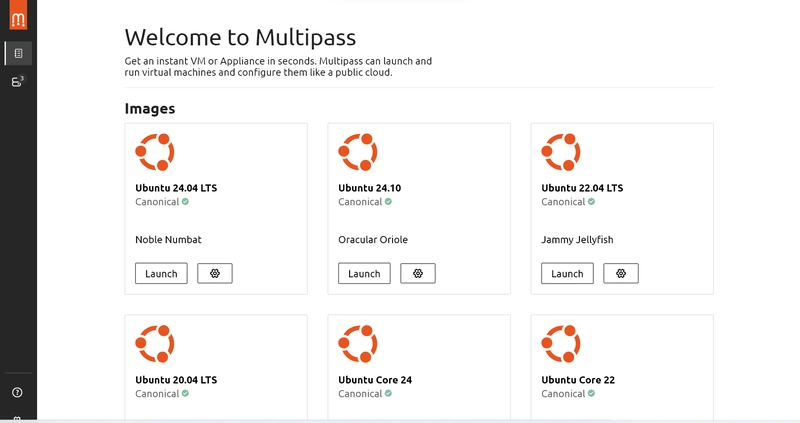Viewport: 800px width, 423px height.
Task: Configure Ubuntu 24.04 LTS with gear button
Action: coord(215,273)
